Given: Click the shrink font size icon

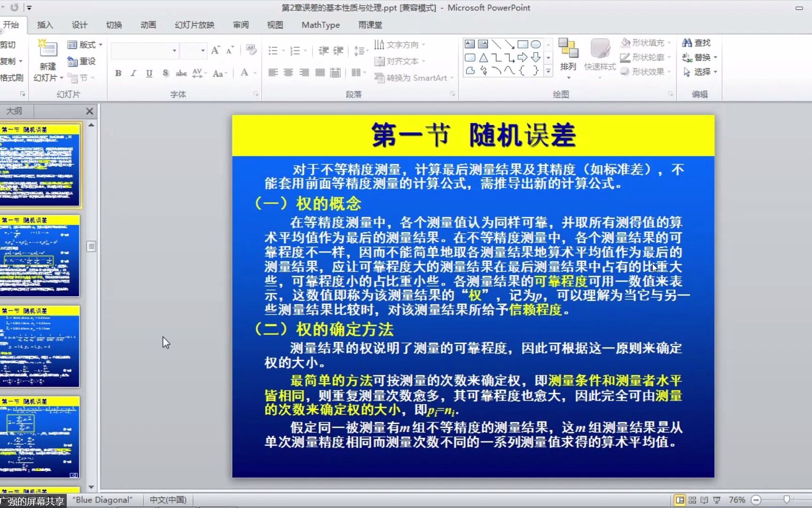Looking at the screenshot, I should [230, 50].
